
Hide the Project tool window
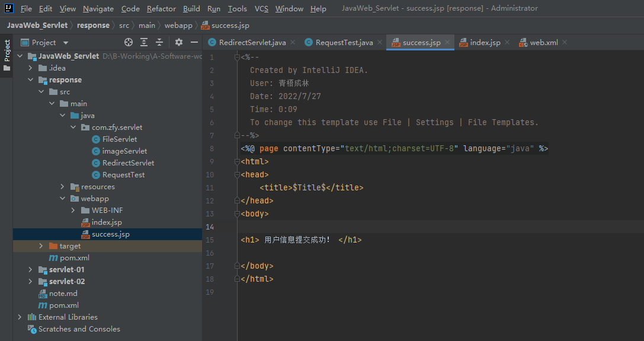pyautogui.click(x=194, y=42)
